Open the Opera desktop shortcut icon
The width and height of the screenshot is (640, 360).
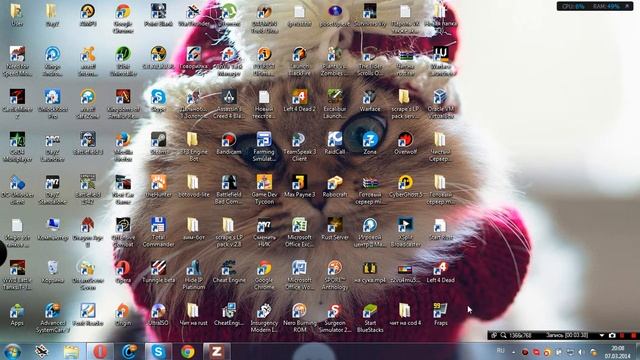(123, 271)
